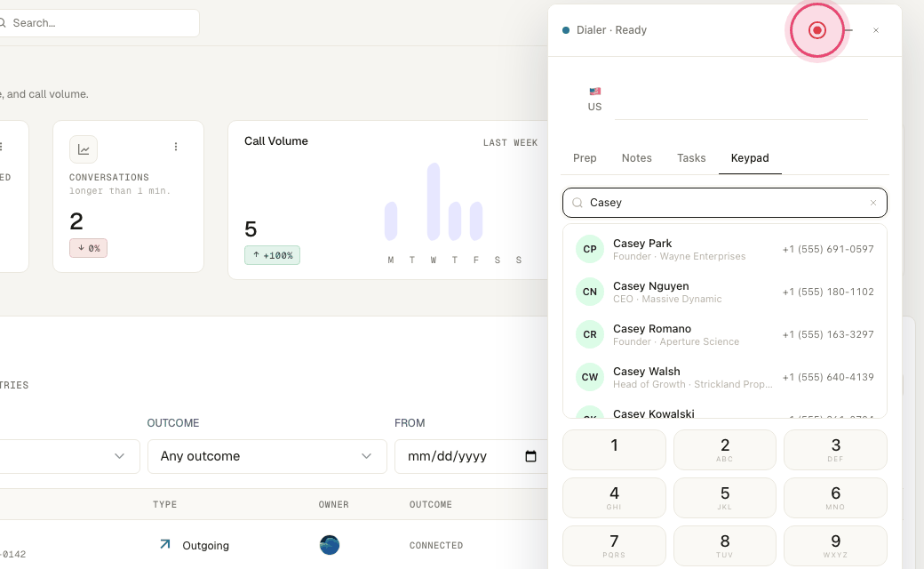Open the US country code selector
This screenshot has height=569, width=924.
pyautogui.click(x=594, y=100)
